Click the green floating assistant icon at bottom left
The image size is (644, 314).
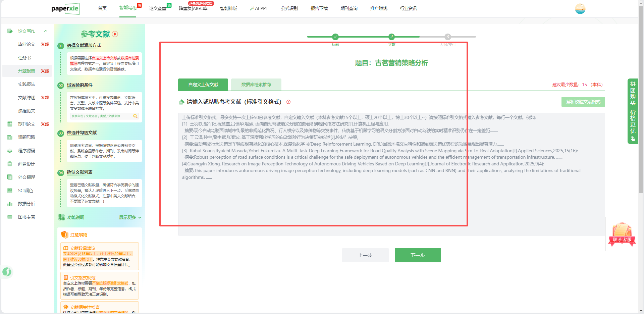pos(7,272)
